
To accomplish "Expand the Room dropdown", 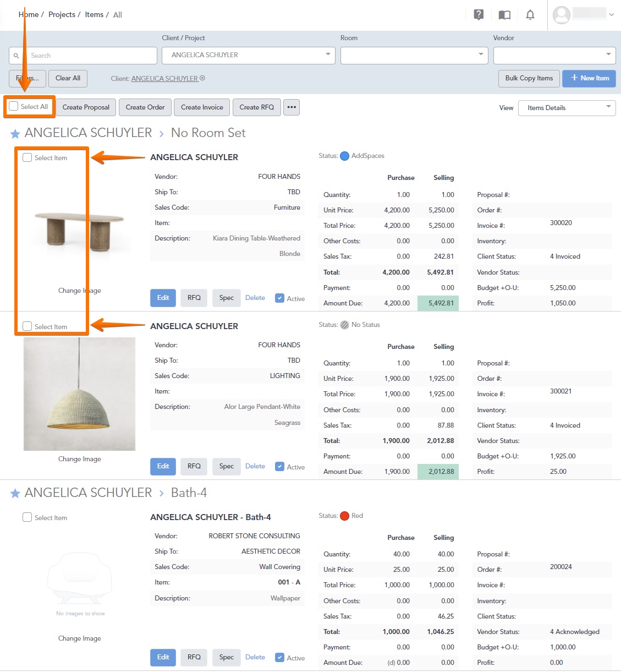I will coord(414,55).
